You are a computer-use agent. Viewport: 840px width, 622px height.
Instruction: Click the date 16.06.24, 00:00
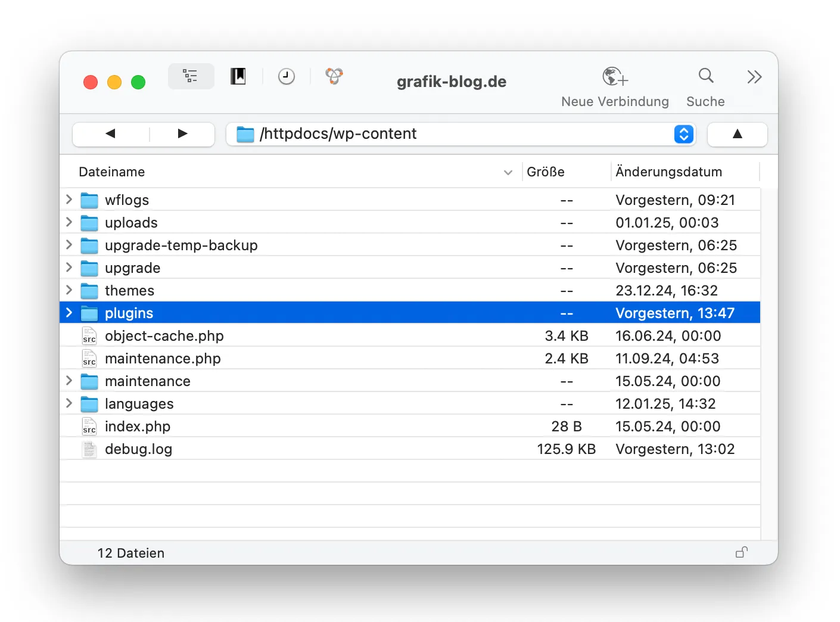tap(668, 336)
